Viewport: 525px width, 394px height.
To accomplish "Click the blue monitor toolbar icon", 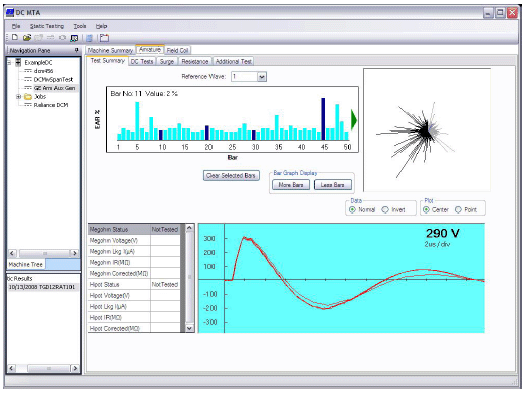I will (x=74, y=38).
